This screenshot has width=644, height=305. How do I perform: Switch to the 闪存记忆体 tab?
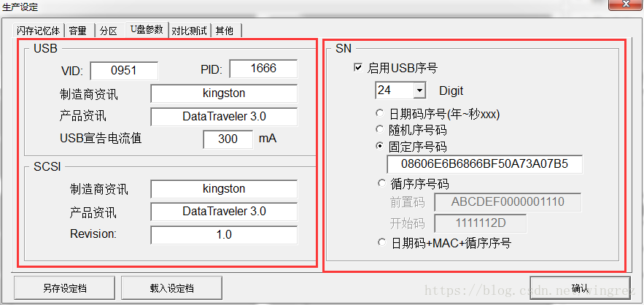click(x=39, y=31)
